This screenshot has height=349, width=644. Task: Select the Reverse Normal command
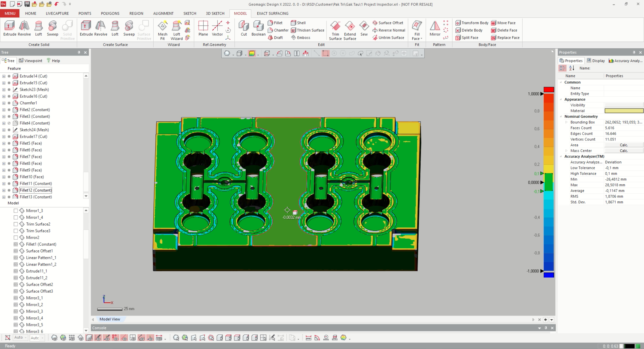[x=389, y=30]
